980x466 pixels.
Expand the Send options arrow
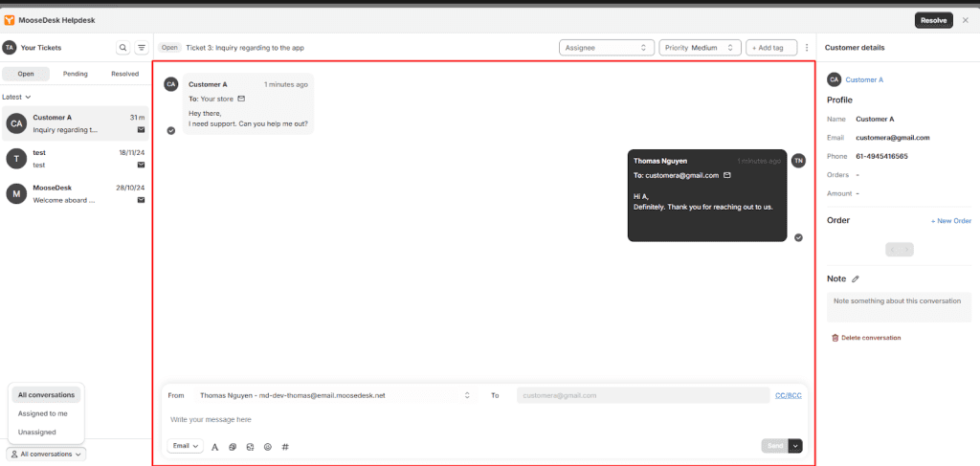795,446
